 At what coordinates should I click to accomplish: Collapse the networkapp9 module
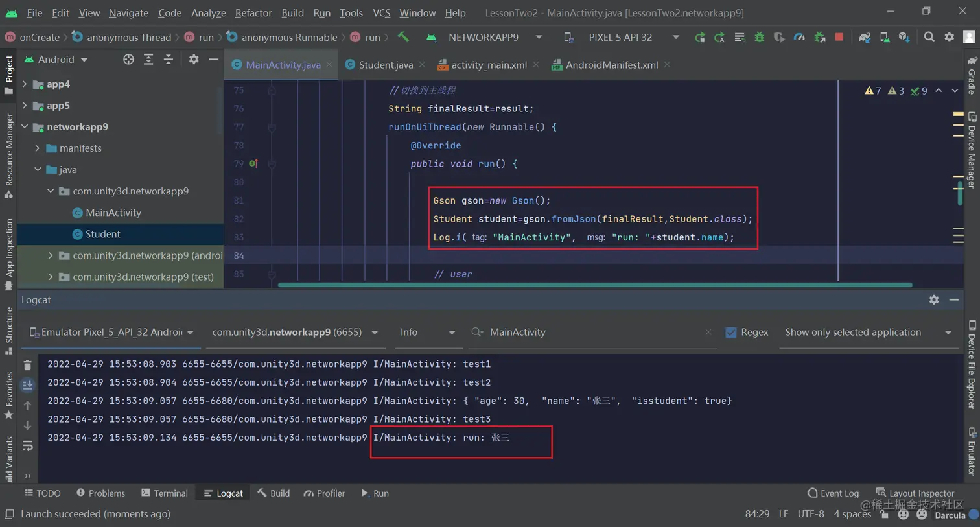tap(25, 127)
